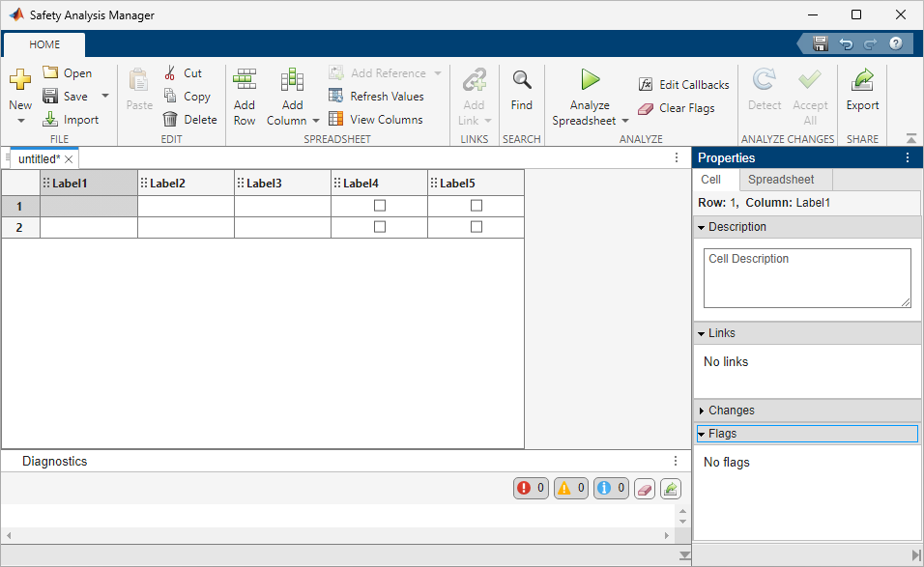Switch to the Spreadsheet properties tab
The height and width of the screenshot is (567, 924).
click(x=781, y=180)
